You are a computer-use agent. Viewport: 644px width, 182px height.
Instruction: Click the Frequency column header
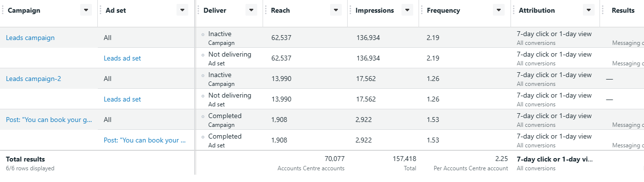point(444,10)
